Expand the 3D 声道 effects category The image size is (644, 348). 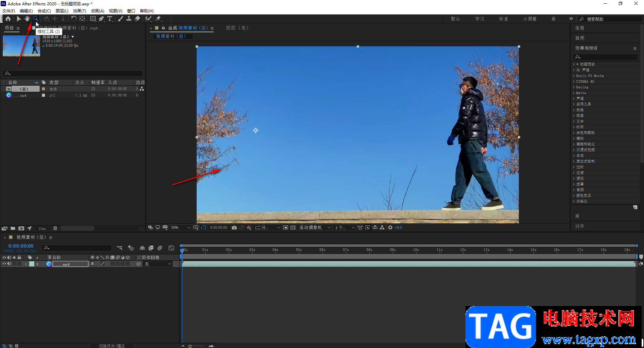pos(574,70)
